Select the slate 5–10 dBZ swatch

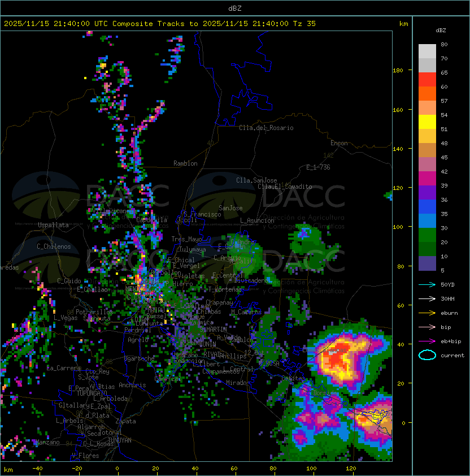point(427,263)
